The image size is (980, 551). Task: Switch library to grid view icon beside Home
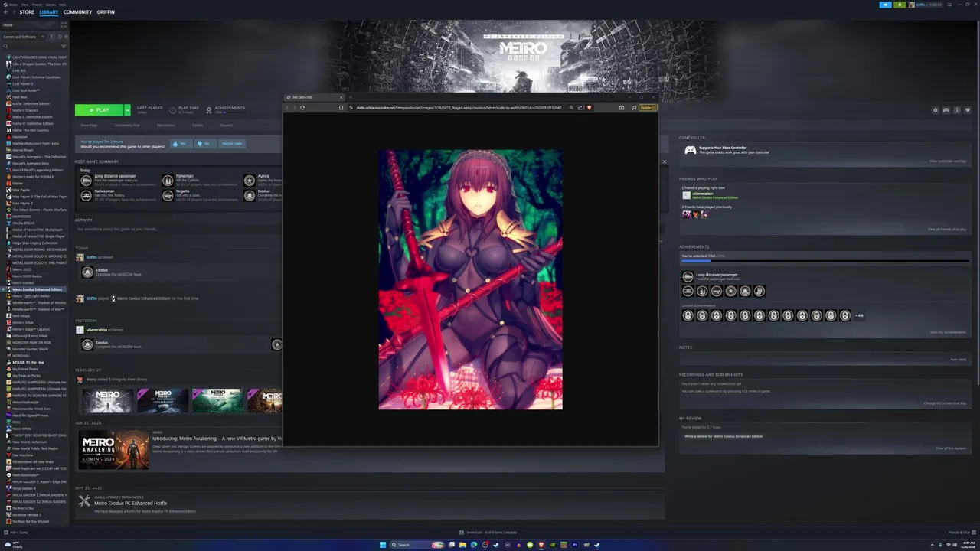coord(64,25)
